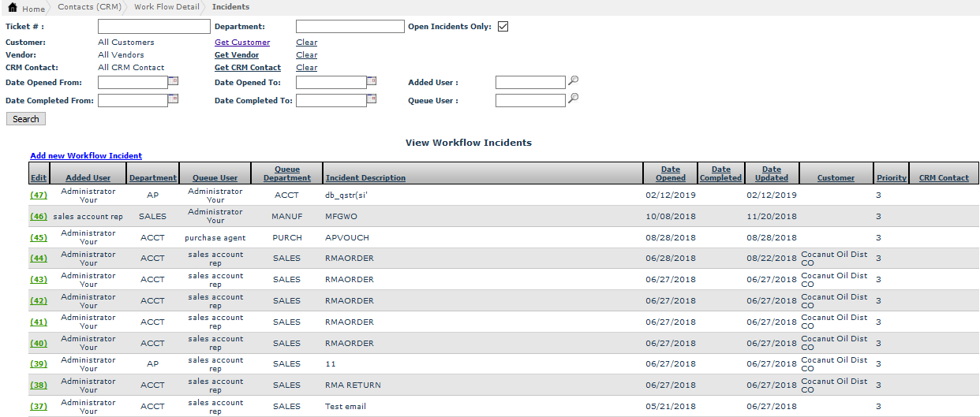Navigate to Work Flow Detail breadcrumb

(x=166, y=7)
